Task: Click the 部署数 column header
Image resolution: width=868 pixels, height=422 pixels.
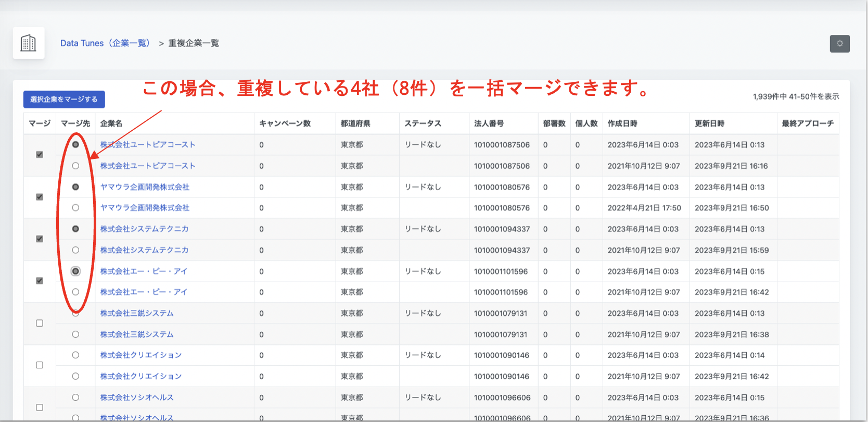Action: click(x=554, y=123)
